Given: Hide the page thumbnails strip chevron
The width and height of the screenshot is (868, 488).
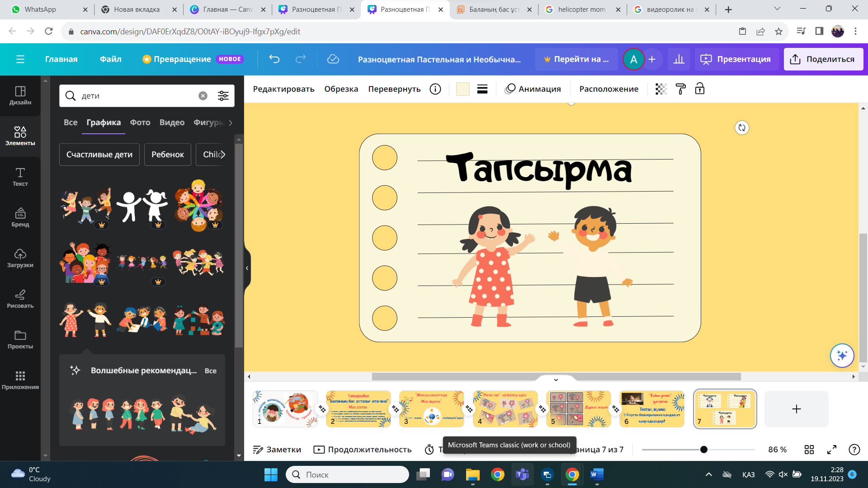Looking at the screenshot, I should 556,380.
